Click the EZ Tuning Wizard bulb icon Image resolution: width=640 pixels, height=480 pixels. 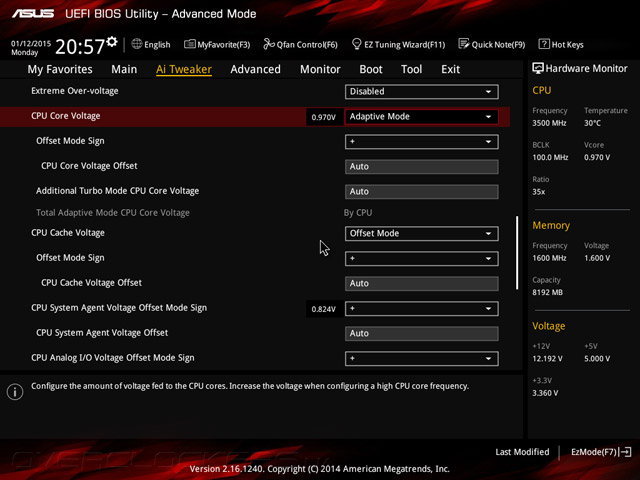[x=356, y=44]
